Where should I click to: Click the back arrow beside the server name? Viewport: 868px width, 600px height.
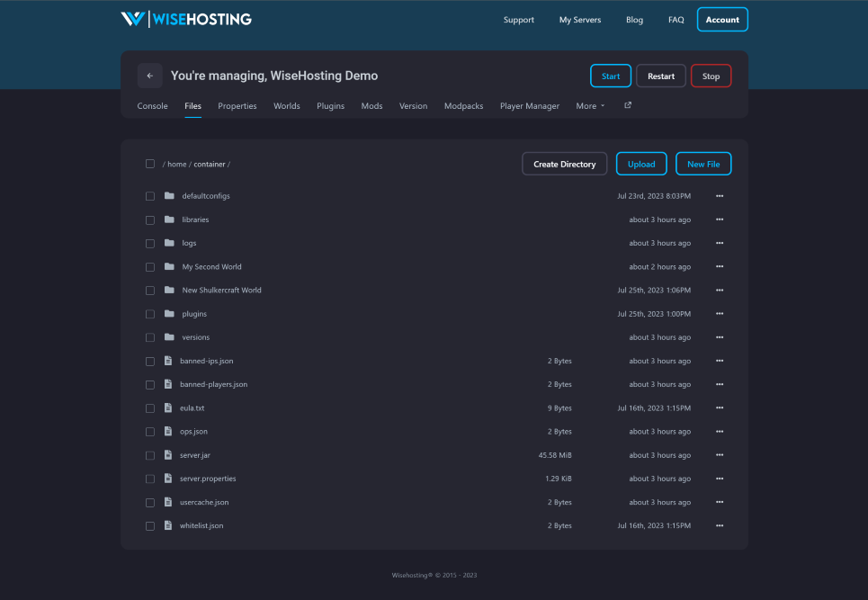149,76
